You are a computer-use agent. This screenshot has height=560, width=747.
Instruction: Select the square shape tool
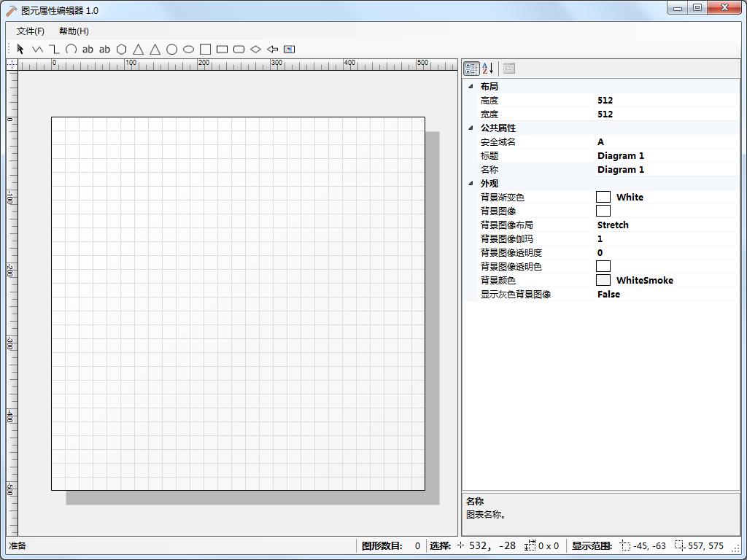(x=205, y=49)
